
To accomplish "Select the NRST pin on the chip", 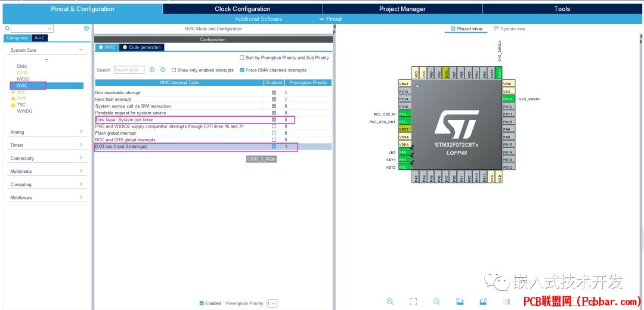I will click(404, 129).
